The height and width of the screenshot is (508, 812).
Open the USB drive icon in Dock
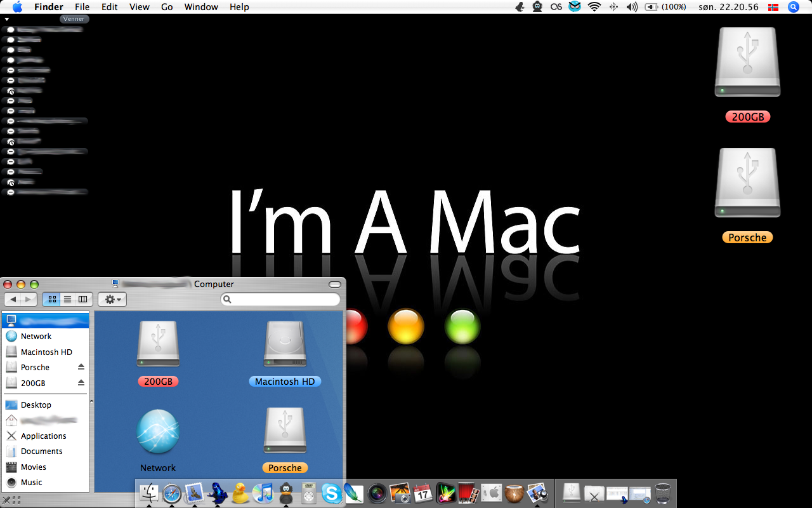click(x=572, y=493)
